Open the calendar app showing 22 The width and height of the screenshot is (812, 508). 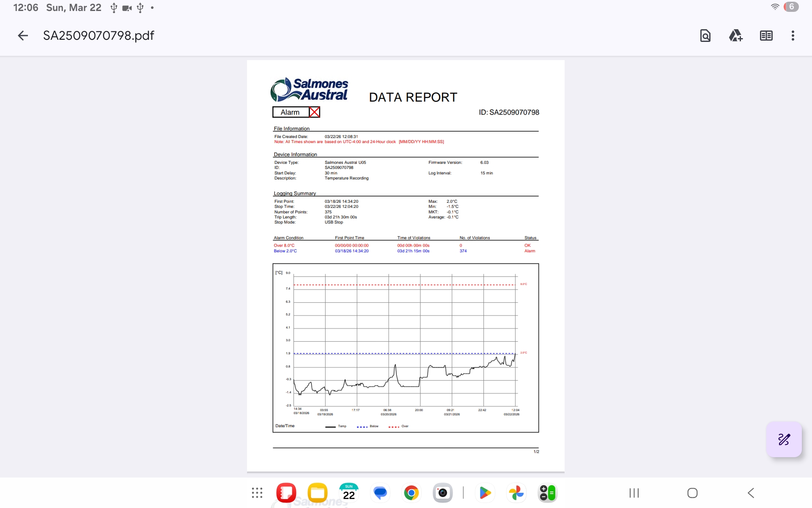coord(349,493)
